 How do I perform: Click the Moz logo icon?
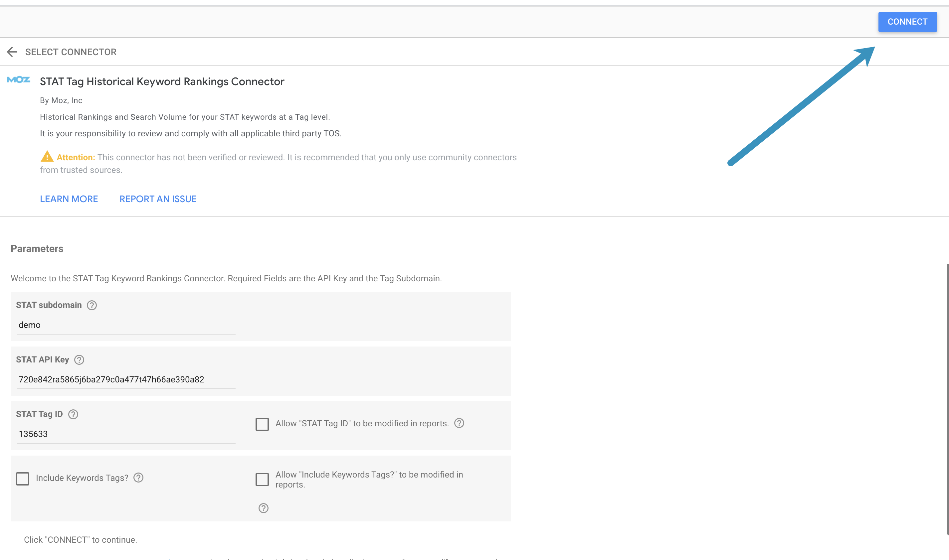click(19, 79)
